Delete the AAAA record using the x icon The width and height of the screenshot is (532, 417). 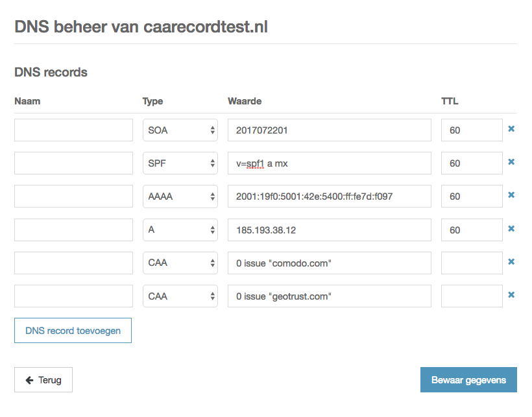coord(511,195)
